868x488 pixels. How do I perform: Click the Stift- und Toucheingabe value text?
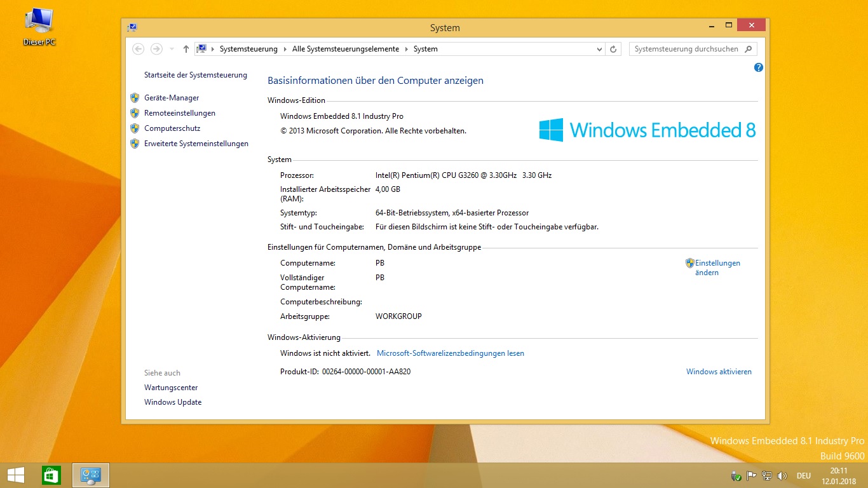point(487,227)
